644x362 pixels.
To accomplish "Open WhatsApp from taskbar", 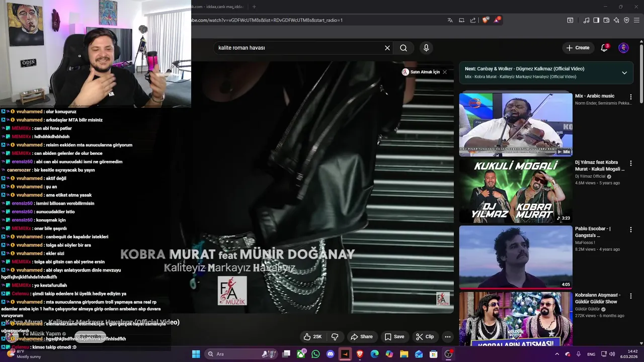I will (x=315, y=354).
